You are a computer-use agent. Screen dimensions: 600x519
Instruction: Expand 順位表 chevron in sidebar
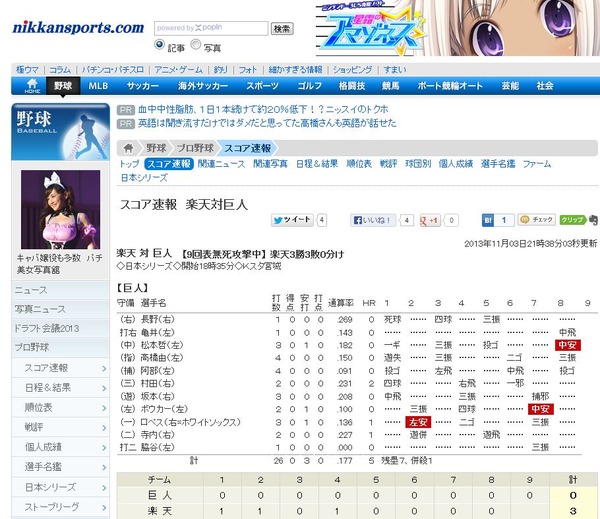tap(104, 408)
